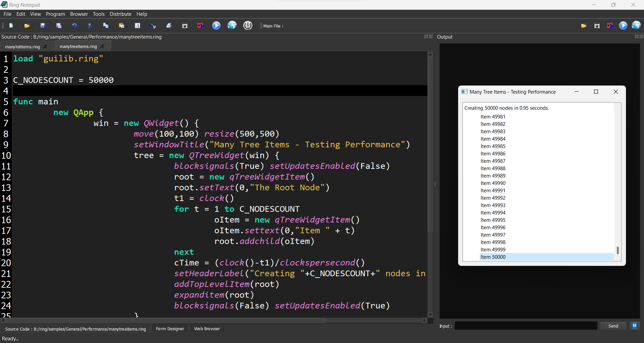This screenshot has width=644, height=343.
Task: Open the View menu
Action: pyautogui.click(x=35, y=14)
